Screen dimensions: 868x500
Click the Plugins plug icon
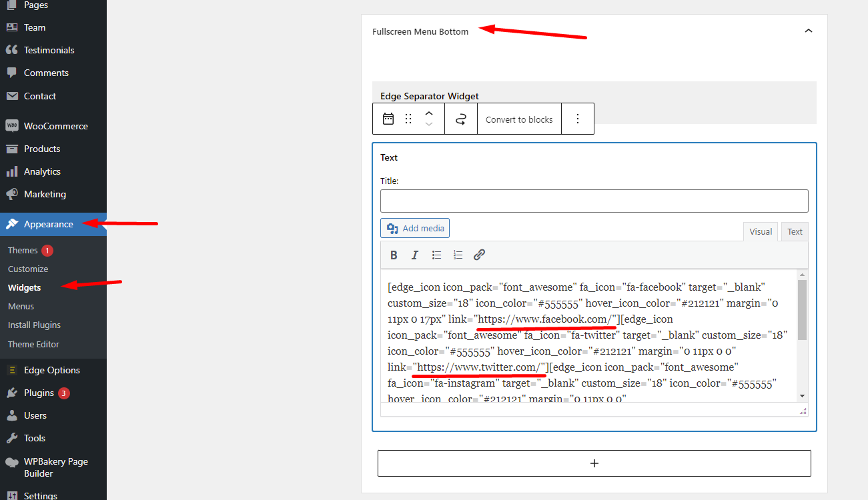[x=12, y=393]
